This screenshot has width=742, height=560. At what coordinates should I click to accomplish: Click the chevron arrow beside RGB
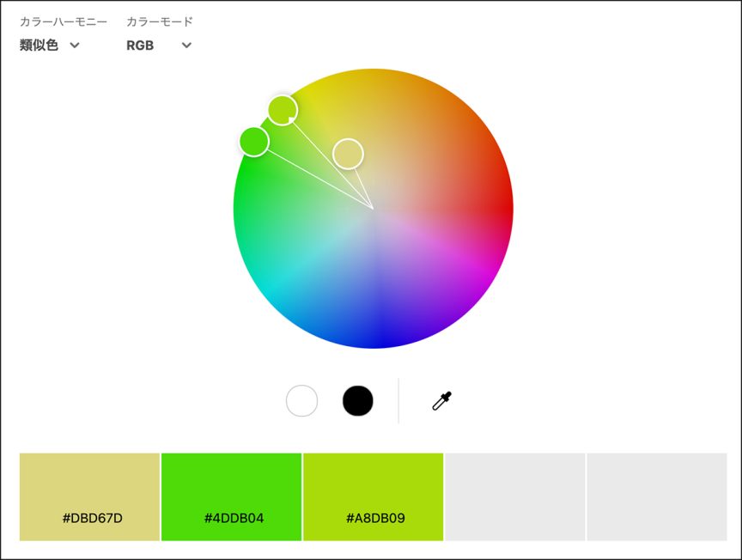point(186,46)
